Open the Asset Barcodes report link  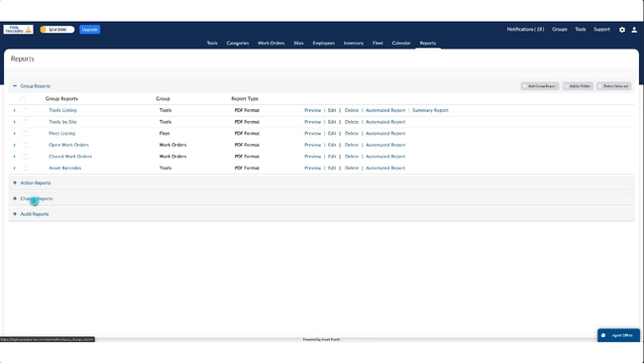(x=64, y=168)
